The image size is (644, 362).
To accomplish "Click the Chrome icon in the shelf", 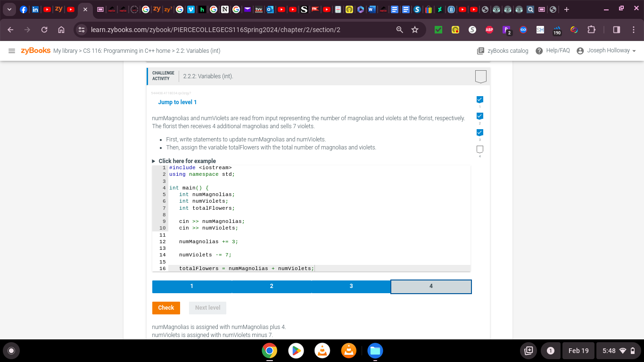I will [269, 351].
